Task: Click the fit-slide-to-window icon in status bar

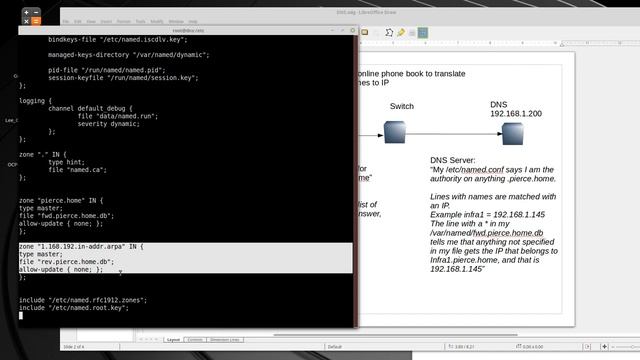Action: (x=587, y=347)
